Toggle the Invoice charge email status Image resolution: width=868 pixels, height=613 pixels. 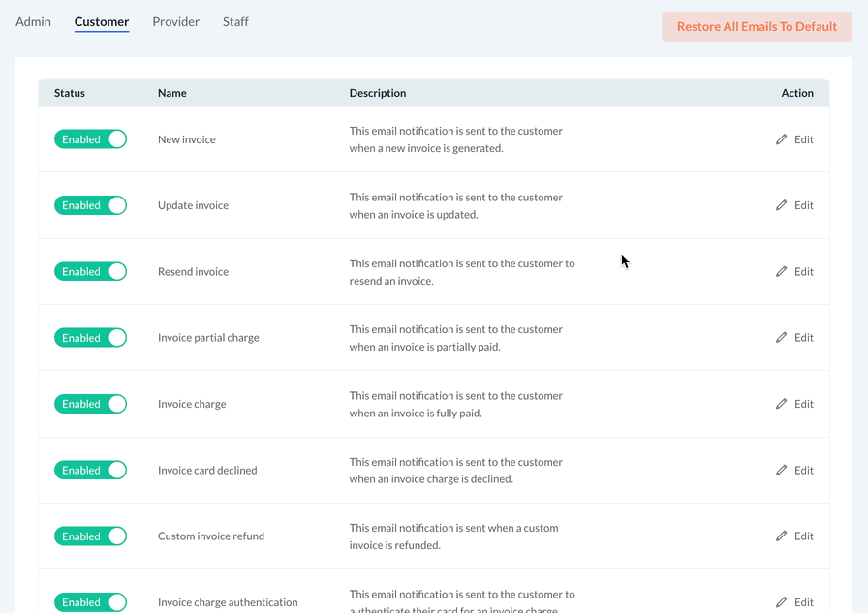[x=91, y=404]
